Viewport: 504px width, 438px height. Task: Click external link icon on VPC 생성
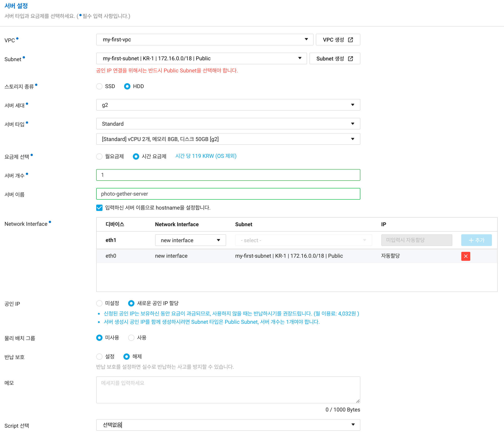pos(350,40)
